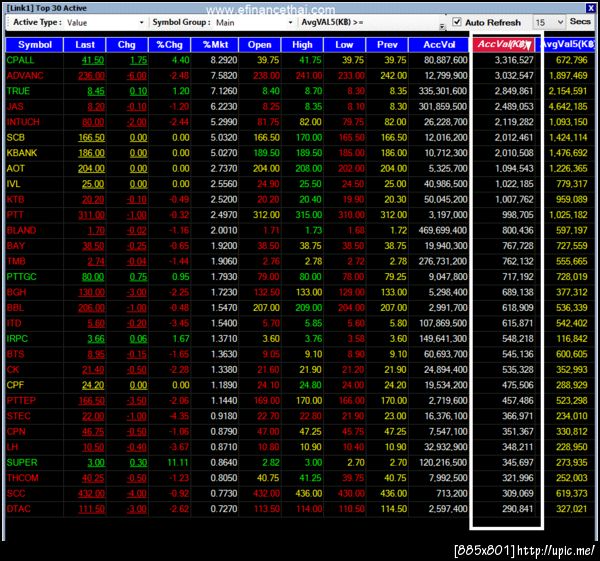Click JAS AvgVal5 4,642,185 cell
600x561 pixels.
coord(568,106)
